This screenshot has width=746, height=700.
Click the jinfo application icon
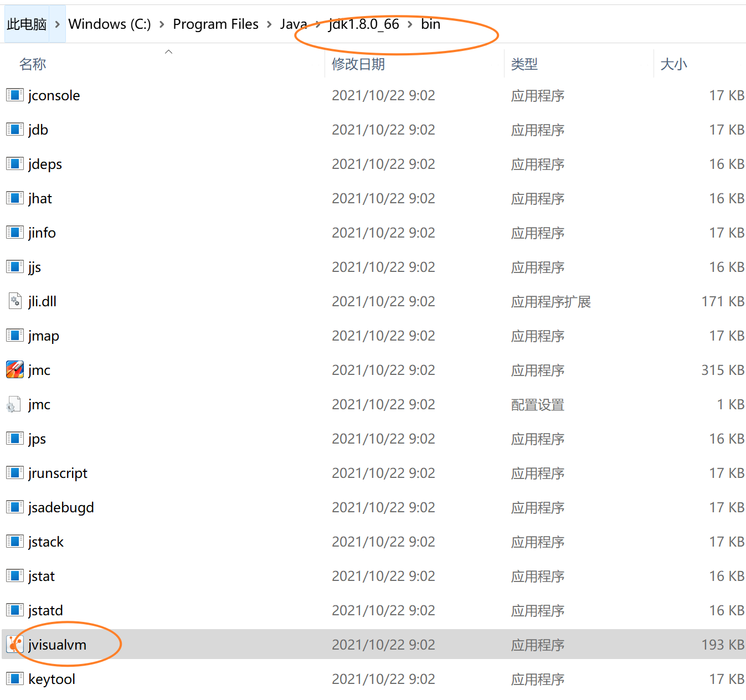(x=15, y=232)
